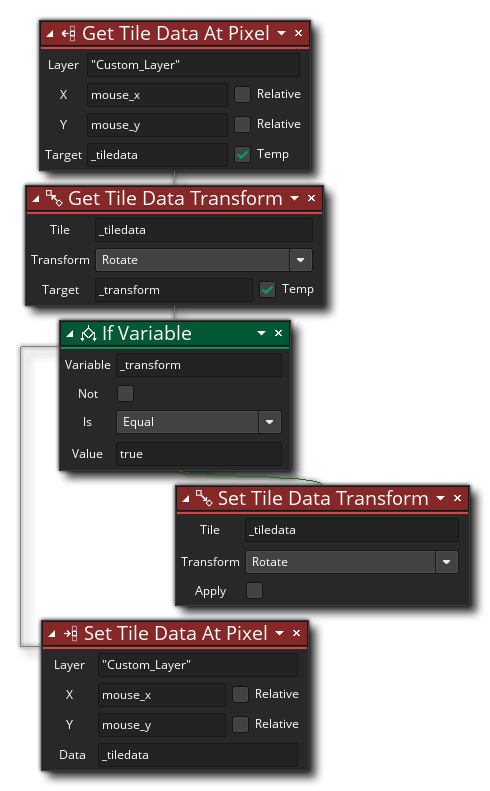Click the Set Tile Data At Pixel title
Image resolution: width=490 pixels, height=791 pixels.
pyautogui.click(x=176, y=634)
